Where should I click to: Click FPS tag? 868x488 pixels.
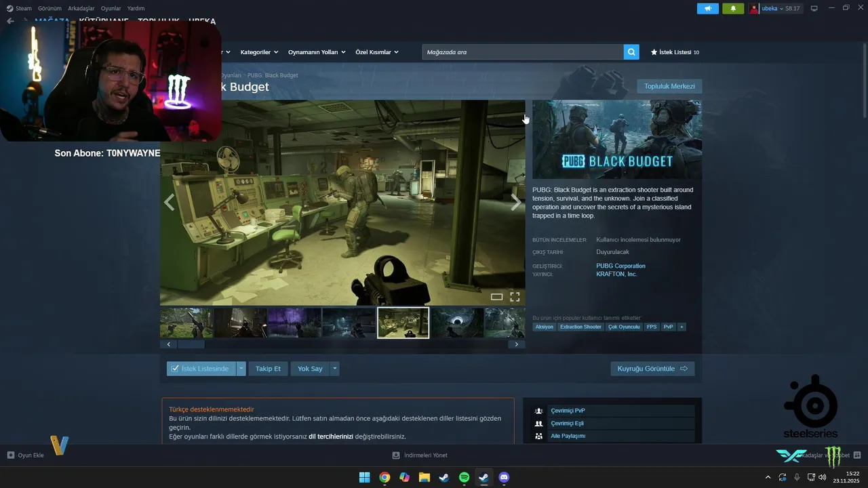click(652, 327)
